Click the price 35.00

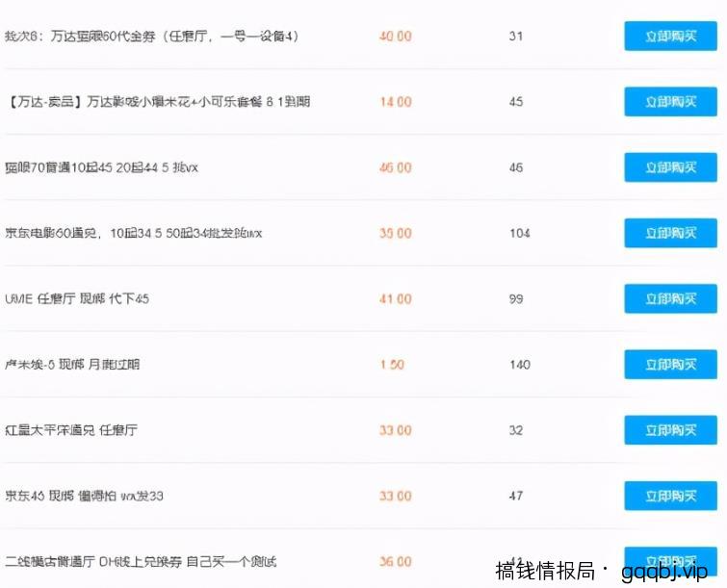click(396, 233)
